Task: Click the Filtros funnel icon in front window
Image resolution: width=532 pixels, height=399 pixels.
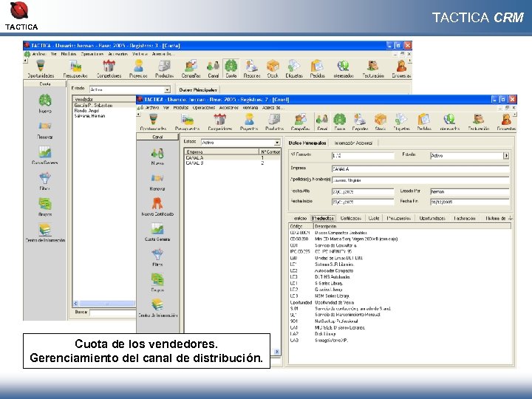Action: 157,256
